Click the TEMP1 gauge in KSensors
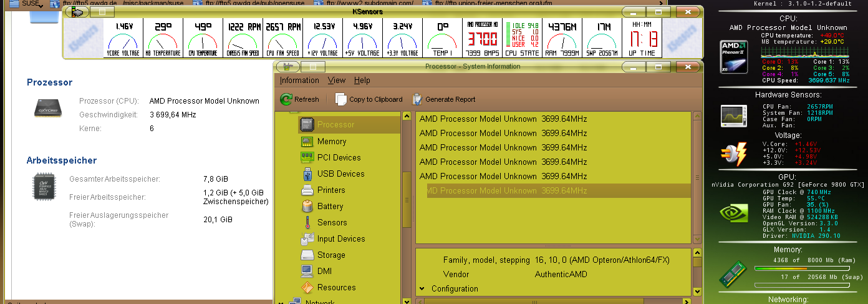Viewport: 868px width, 304px height. (x=443, y=39)
